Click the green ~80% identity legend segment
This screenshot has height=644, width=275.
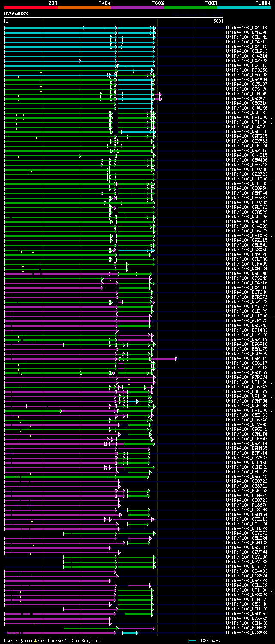click(190, 8)
